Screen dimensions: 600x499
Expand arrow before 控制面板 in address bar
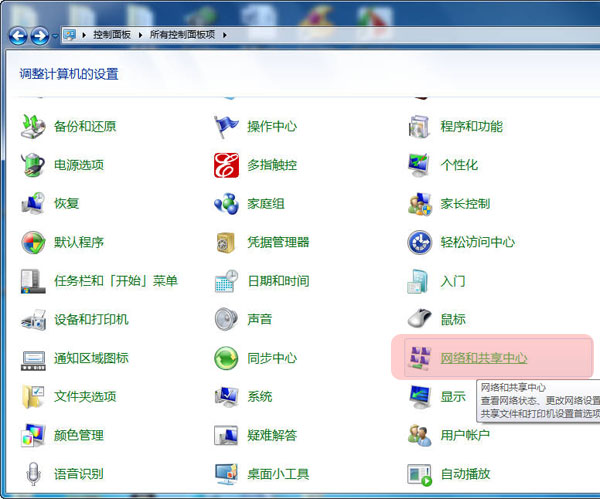(x=84, y=35)
